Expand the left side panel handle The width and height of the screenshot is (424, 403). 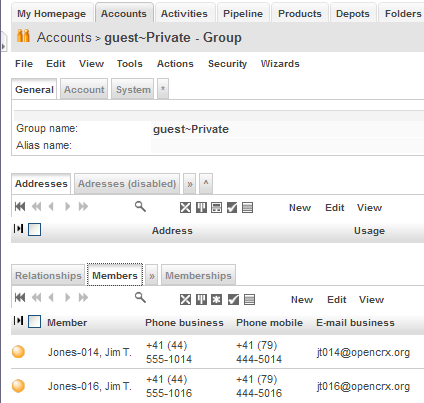tap(3, 41)
